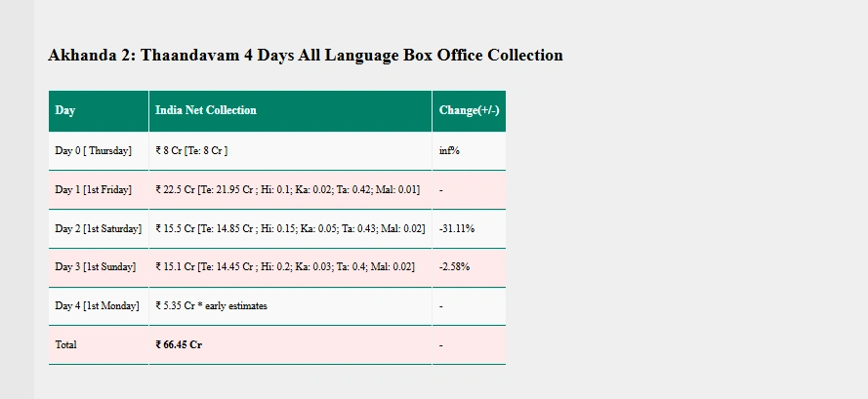This screenshot has height=399, width=868.
Task: Click the Total row label
Action: 66,345
